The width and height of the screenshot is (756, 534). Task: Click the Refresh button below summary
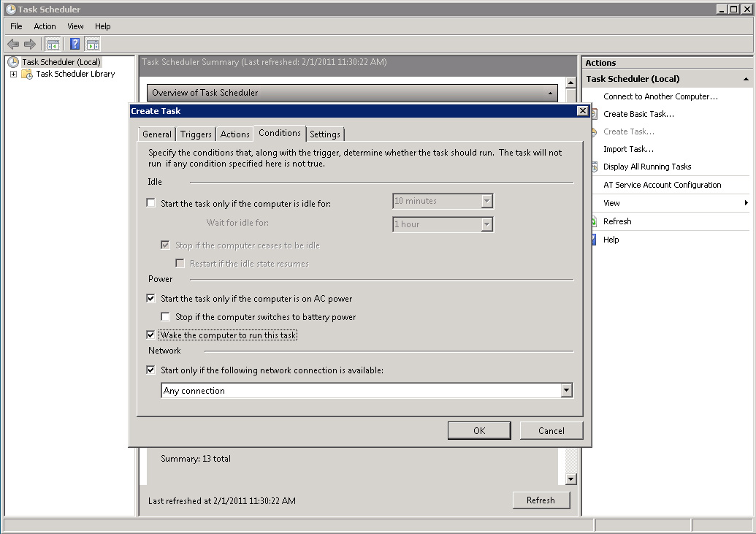(x=541, y=500)
